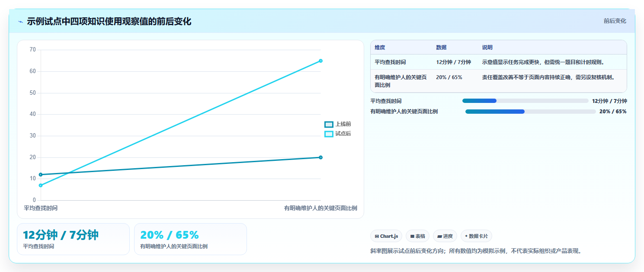Click progress value 12分钟 / 7分钟 on right
Viewport: 644px width, 272px height.
point(609,101)
